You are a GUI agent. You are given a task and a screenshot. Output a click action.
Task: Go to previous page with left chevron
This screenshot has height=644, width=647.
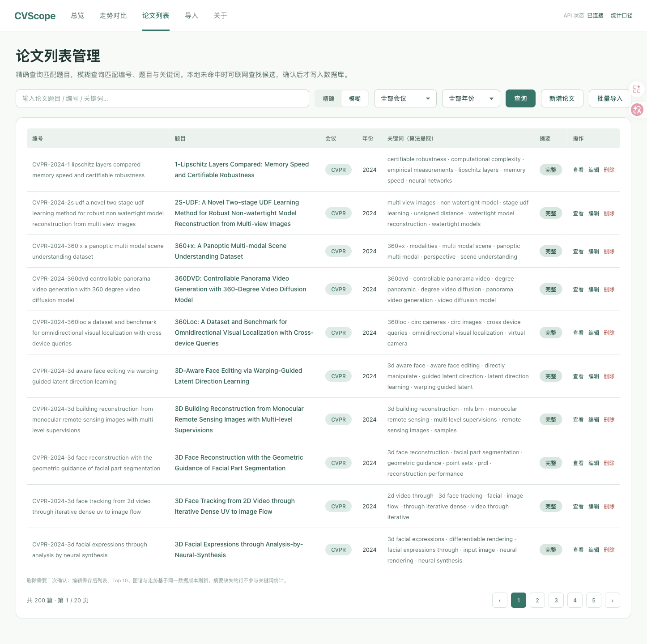(x=500, y=600)
